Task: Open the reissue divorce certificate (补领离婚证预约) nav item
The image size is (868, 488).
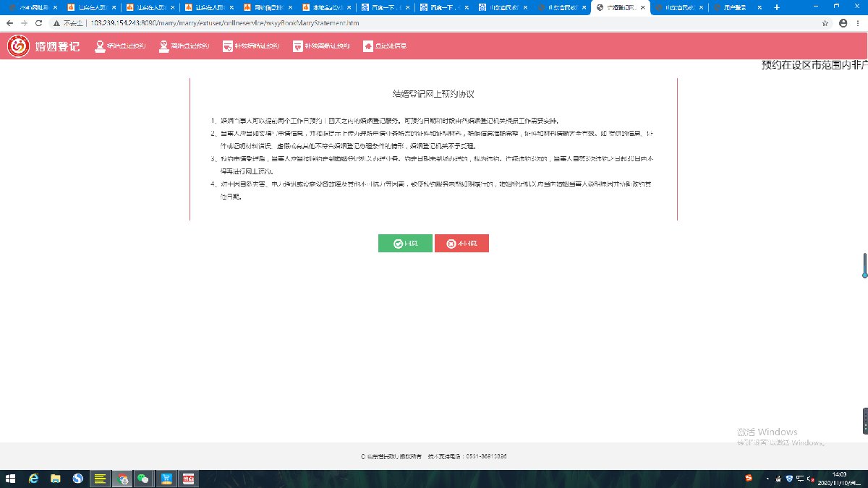Action: pos(321,46)
